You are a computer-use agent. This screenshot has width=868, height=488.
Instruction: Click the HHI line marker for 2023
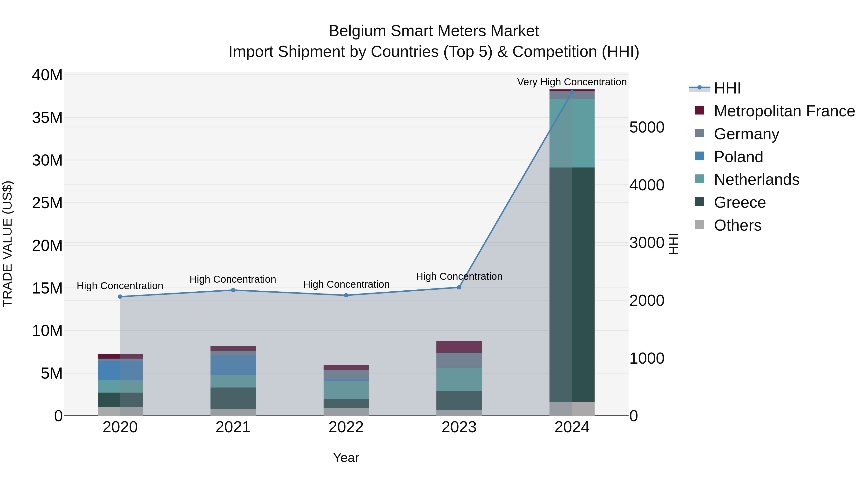pos(459,287)
